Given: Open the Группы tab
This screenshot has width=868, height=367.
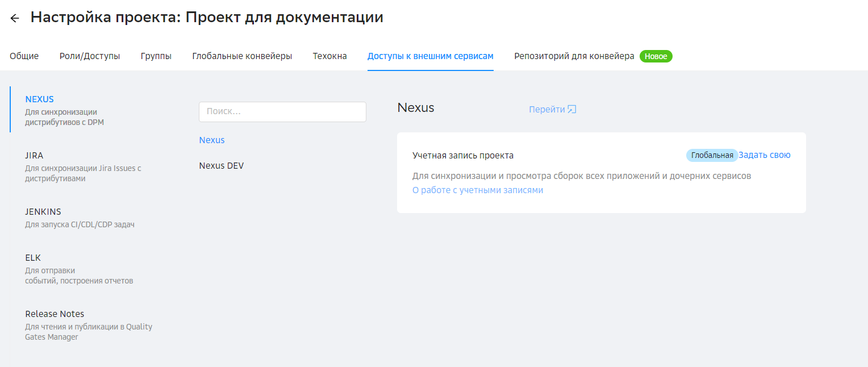Looking at the screenshot, I should coord(156,56).
